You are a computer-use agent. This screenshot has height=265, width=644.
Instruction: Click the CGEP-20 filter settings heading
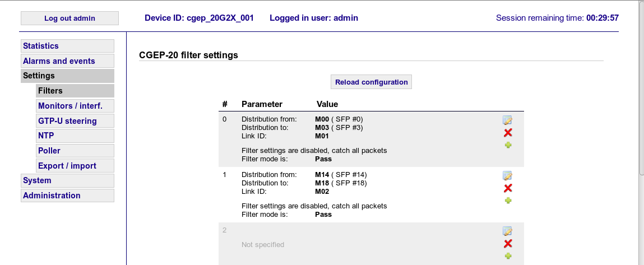tap(188, 55)
